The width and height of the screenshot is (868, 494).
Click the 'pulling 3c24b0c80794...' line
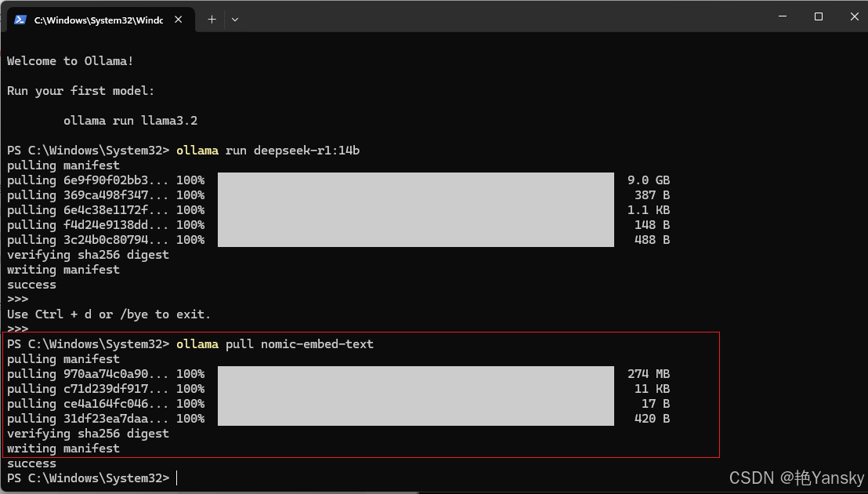[106, 241]
